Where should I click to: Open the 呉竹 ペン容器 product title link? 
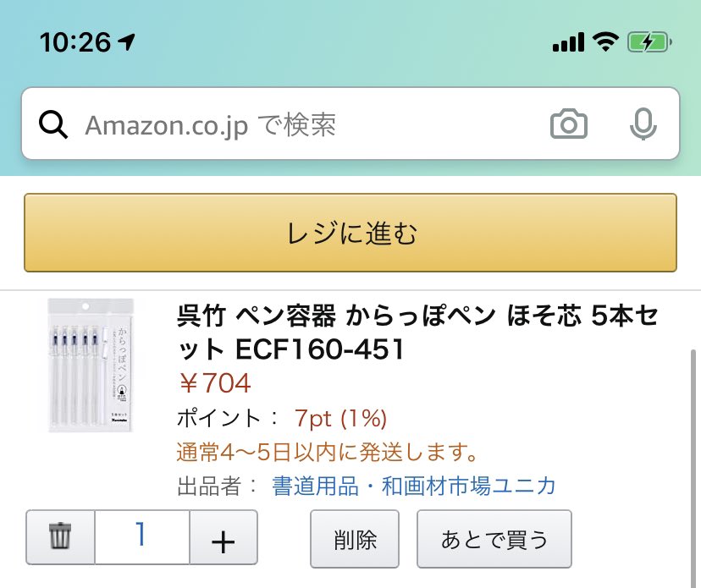click(x=417, y=332)
